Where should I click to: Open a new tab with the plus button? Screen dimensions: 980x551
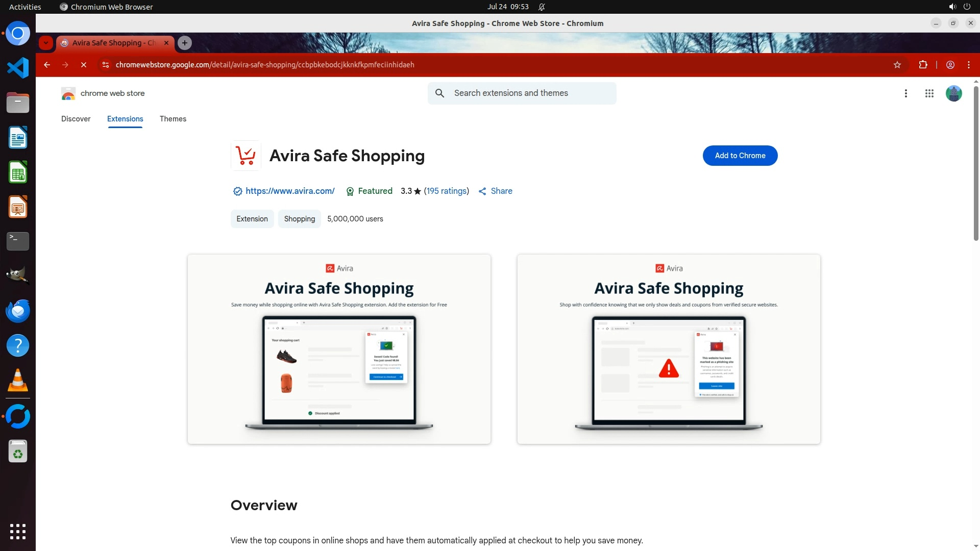coord(185,43)
